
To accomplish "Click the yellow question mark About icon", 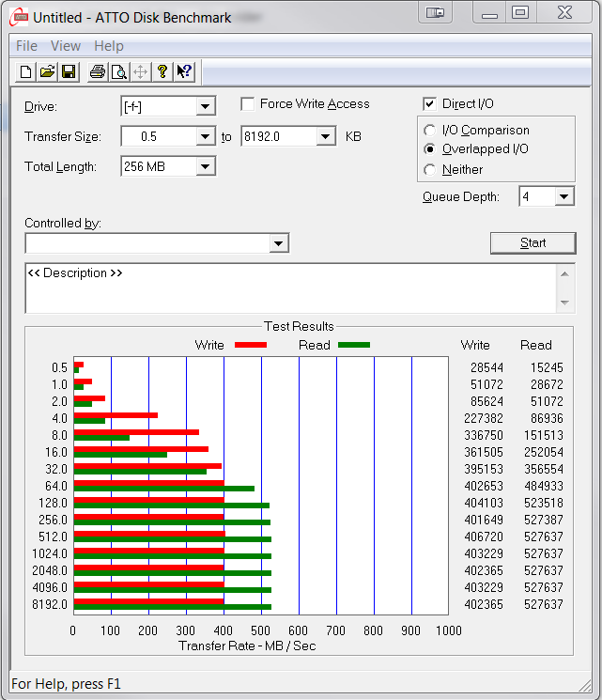I will [x=162, y=71].
